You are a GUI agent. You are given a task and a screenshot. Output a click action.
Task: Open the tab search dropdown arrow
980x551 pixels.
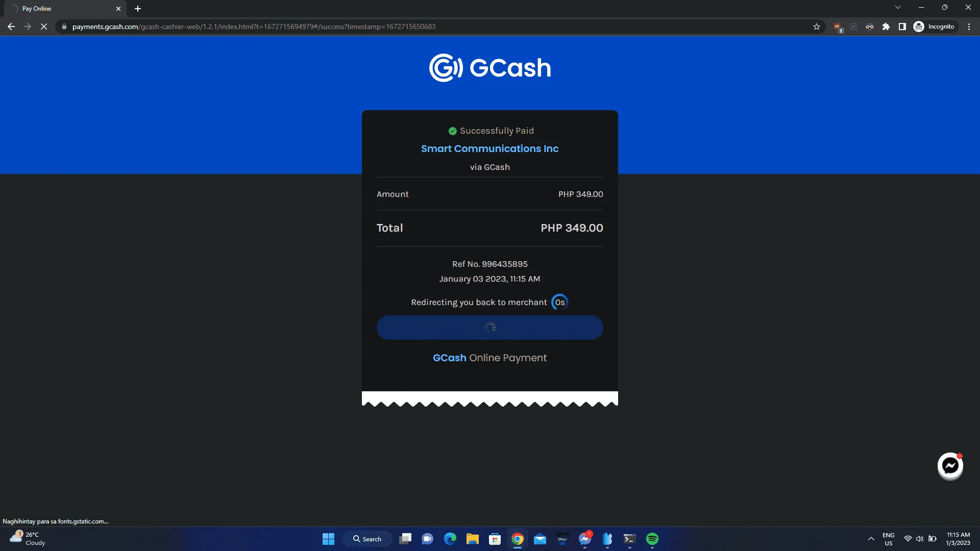[x=898, y=8]
